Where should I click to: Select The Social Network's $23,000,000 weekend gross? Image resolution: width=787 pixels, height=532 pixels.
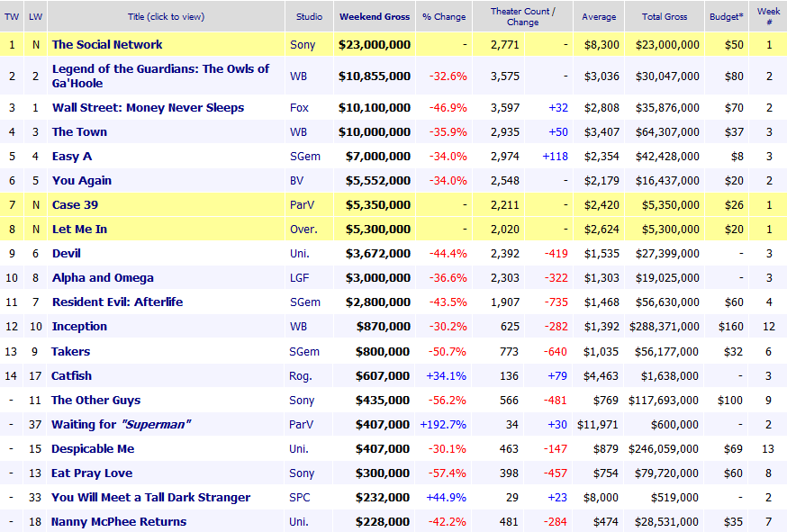(x=375, y=45)
